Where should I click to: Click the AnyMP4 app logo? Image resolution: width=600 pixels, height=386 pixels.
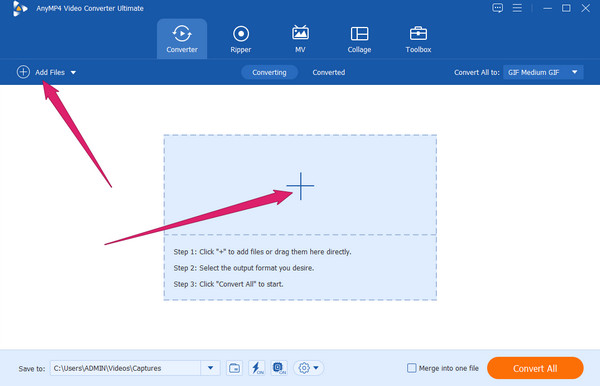pos(19,8)
